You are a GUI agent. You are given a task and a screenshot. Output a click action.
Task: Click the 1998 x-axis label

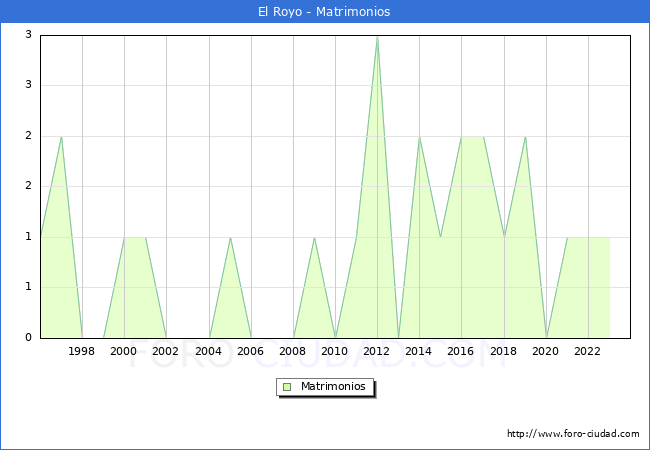click(82, 351)
